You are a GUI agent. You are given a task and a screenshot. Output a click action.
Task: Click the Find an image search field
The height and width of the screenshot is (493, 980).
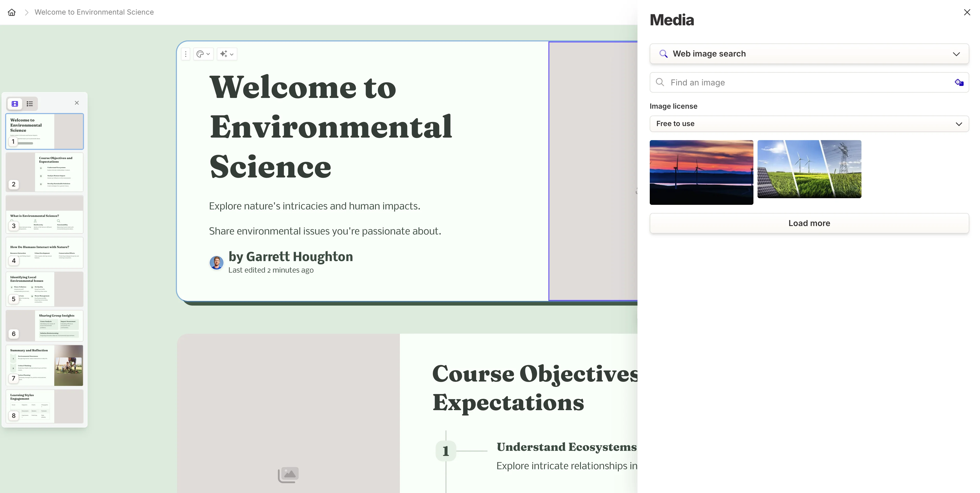click(803, 83)
